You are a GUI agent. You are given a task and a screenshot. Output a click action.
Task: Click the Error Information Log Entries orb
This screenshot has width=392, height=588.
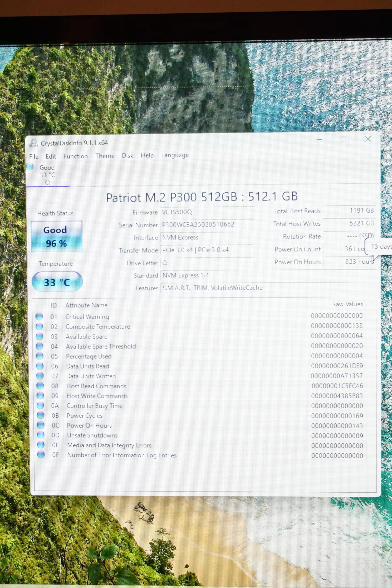click(41, 455)
